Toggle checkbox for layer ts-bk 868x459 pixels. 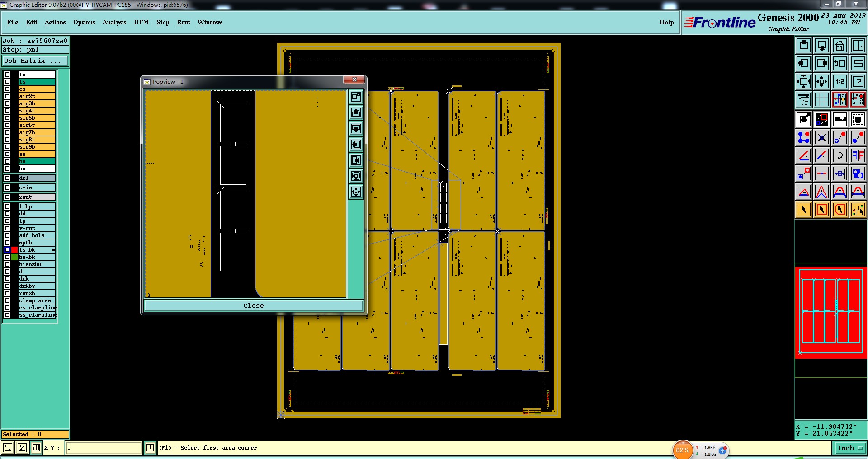[x=7, y=250]
